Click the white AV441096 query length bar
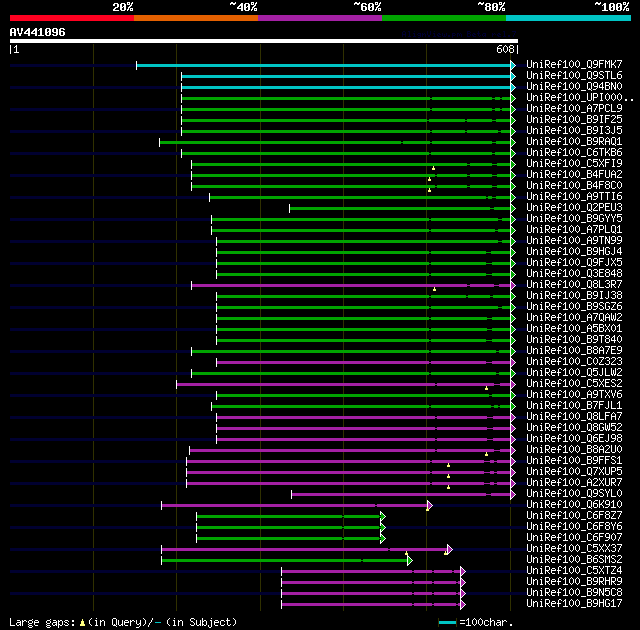Image resolution: width=640 pixels, height=630 pixels. point(264,41)
